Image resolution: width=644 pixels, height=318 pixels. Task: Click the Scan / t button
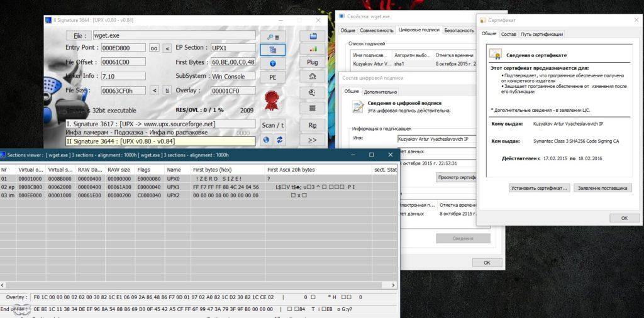[x=273, y=125]
